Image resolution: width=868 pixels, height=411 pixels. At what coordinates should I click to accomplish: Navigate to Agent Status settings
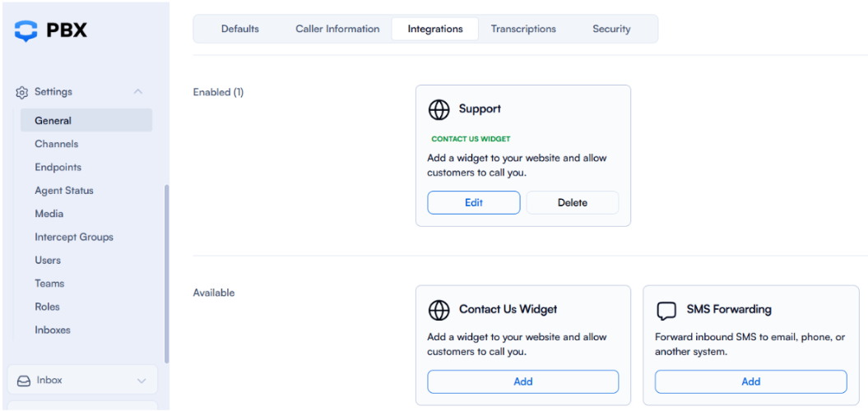pos(64,191)
